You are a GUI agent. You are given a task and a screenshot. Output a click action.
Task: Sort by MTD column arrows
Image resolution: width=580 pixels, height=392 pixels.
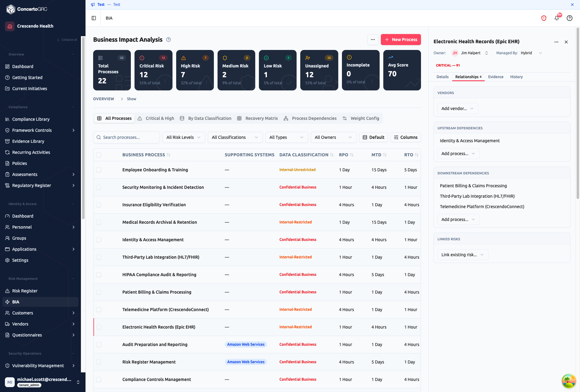point(385,155)
